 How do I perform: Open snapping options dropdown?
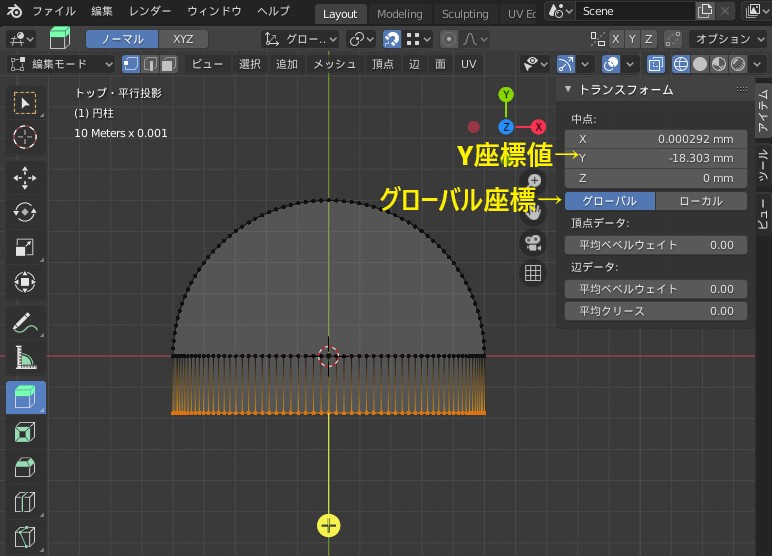[419, 39]
